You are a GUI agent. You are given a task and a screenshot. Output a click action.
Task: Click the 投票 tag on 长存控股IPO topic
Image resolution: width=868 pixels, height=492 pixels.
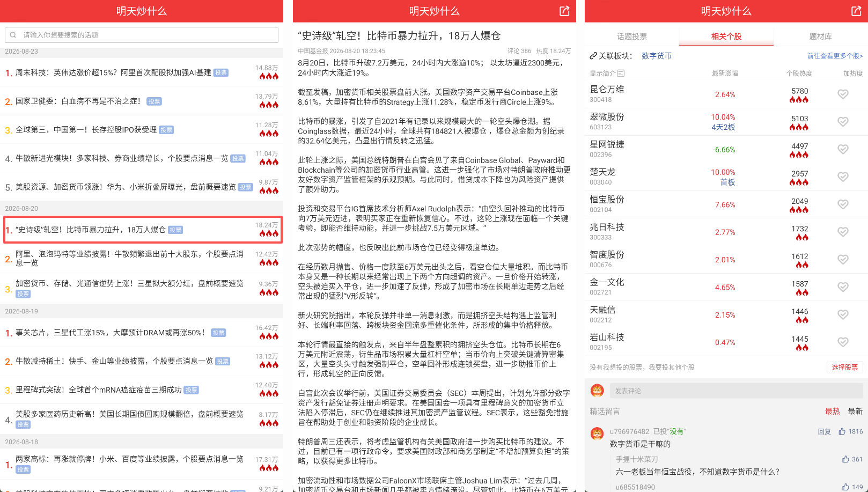pyautogui.click(x=166, y=130)
